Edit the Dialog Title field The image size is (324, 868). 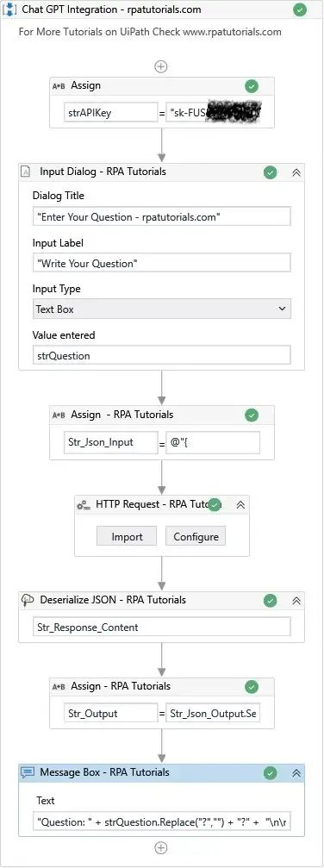(162, 217)
